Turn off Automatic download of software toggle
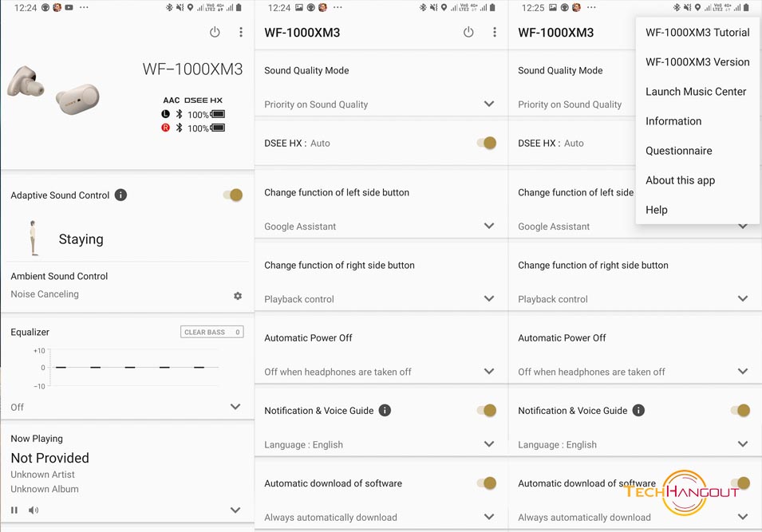762x532 pixels. 487,483
